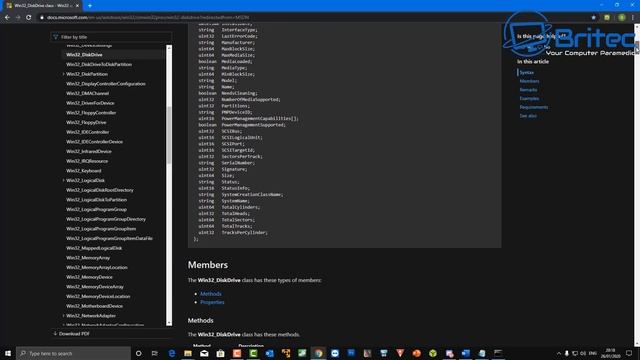This screenshot has width=640, height=360.
Task: Follow the Properties link under Members
Action: pos(212,302)
